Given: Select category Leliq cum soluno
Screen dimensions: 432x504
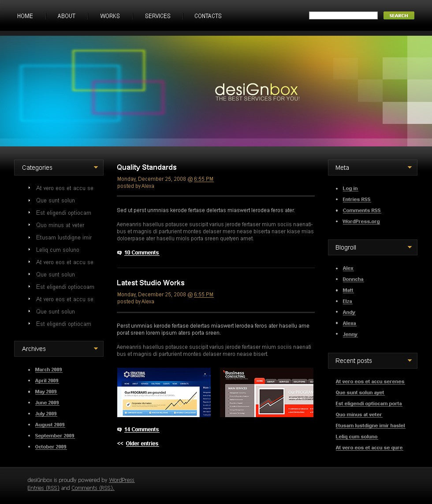Looking at the screenshot, I should 58,250.
